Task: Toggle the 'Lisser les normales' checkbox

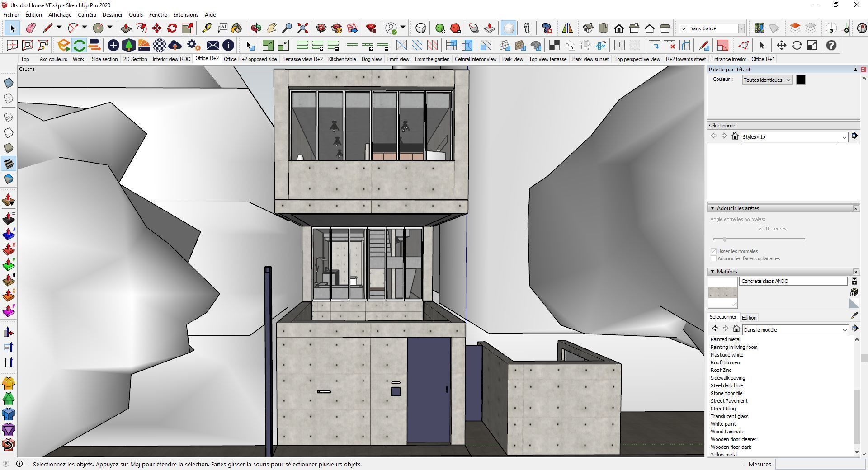Action: [713, 251]
